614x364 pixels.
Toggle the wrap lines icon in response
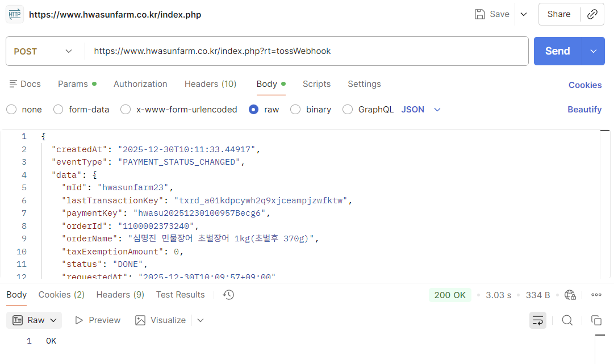pyautogui.click(x=537, y=320)
